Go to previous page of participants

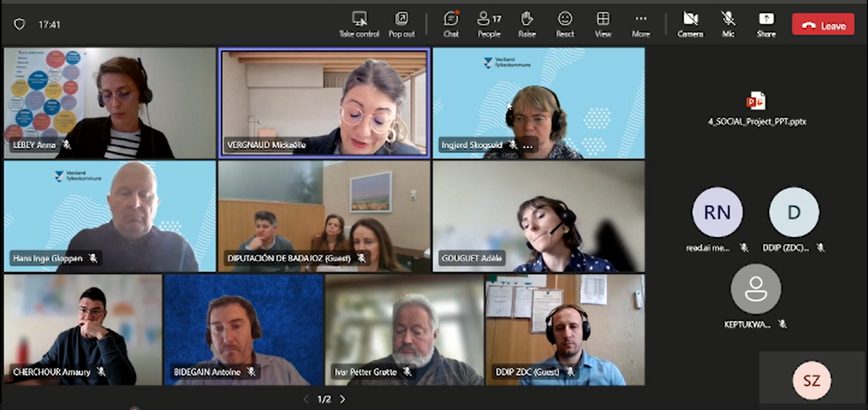click(306, 399)
